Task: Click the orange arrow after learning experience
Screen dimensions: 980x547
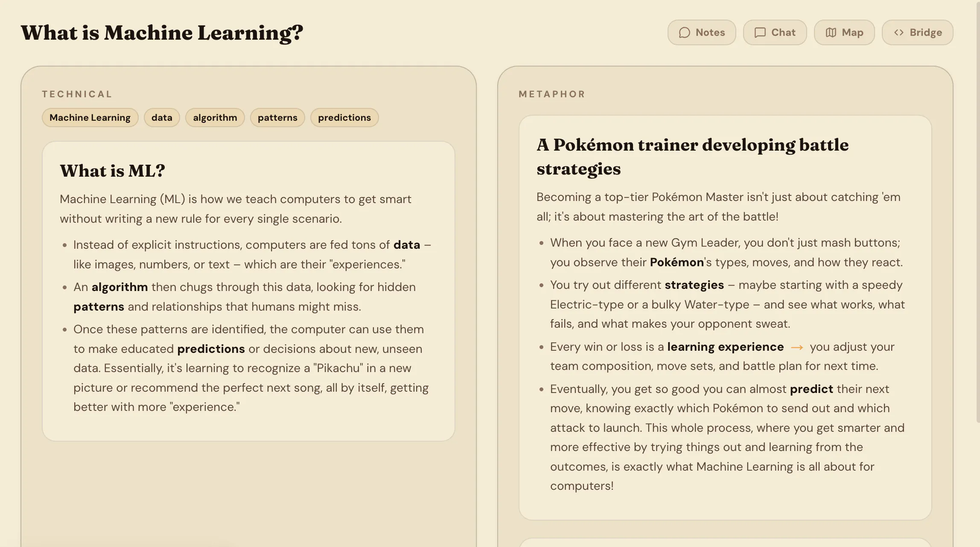Action: coord(797,348)
